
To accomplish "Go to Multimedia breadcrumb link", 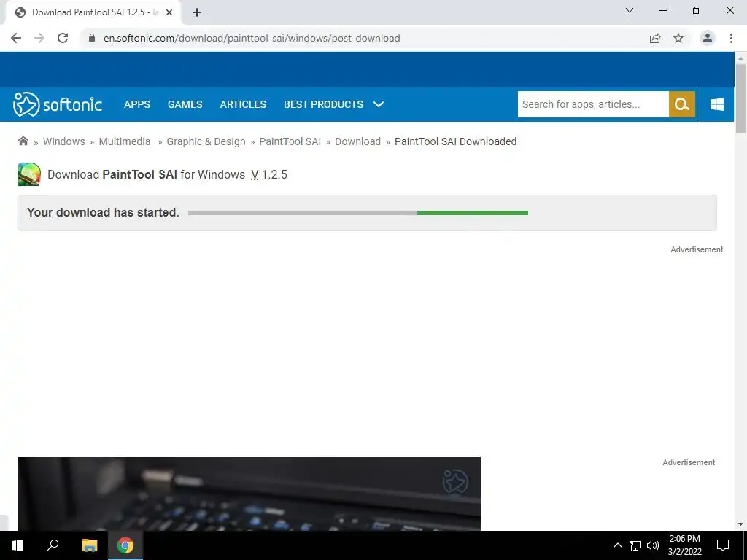I will coord(124,141).
